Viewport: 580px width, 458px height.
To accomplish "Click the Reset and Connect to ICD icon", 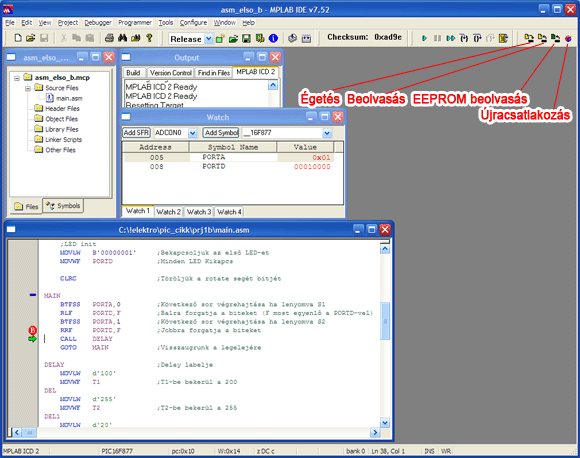I will (x=568, y=38).
